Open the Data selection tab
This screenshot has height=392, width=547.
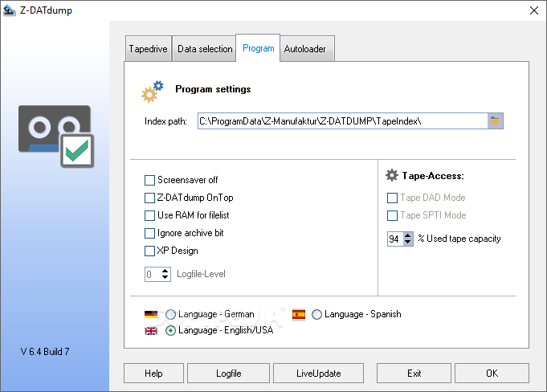click(x=205, y=49)
